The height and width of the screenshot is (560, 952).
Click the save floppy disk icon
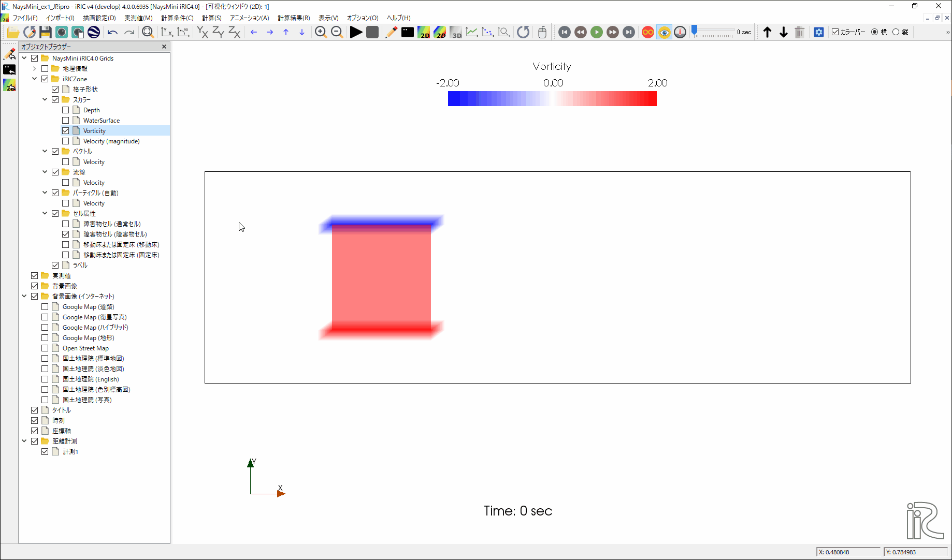[x=45, y=32]
